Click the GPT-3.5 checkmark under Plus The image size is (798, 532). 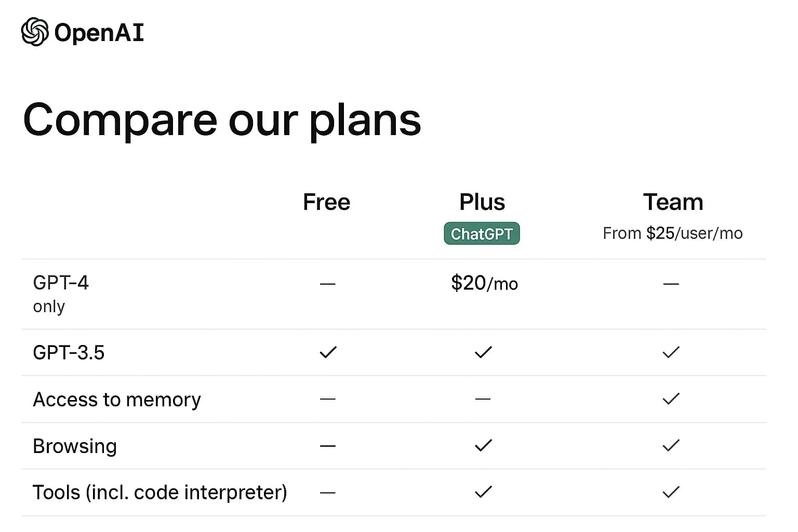click(x=483, y=352)
